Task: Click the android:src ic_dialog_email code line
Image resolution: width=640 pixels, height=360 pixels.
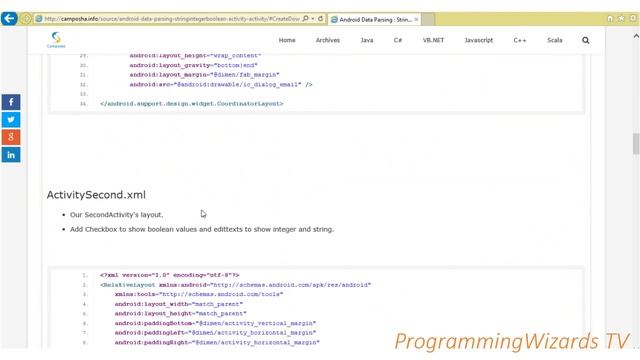Action: pos(221,84)
